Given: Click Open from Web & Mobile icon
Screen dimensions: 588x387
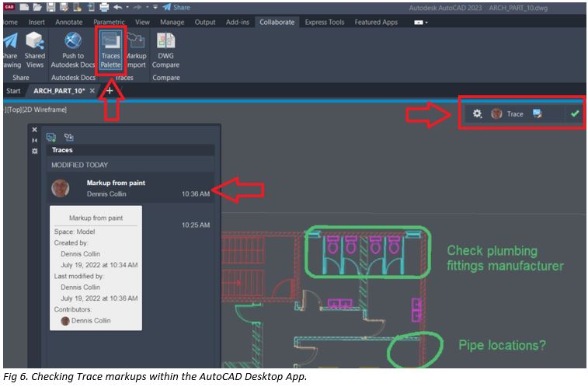Looking at the screenshot, I should click(77, 7).
